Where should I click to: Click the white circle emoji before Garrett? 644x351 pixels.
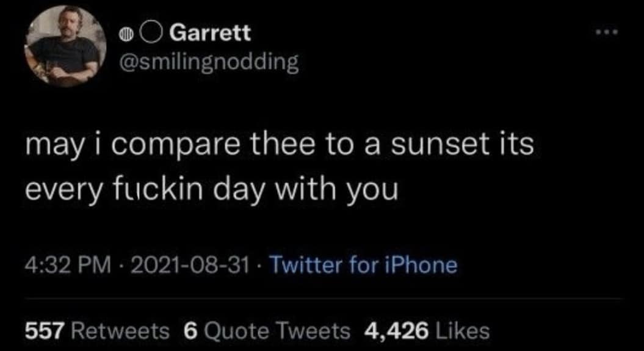[x=150, y=34]
